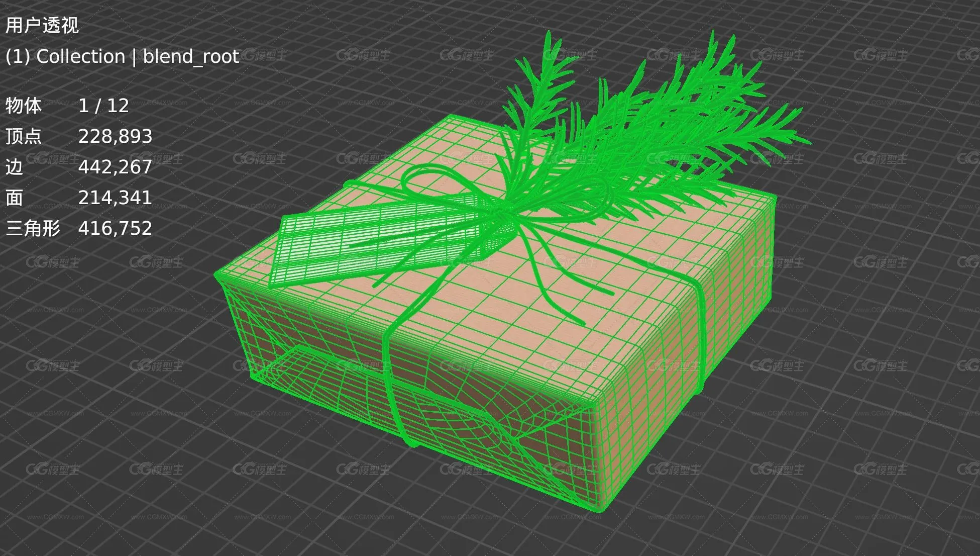Click the '边' statistics label
Viewport: 980px width, 556px height.
pos(15,167)
